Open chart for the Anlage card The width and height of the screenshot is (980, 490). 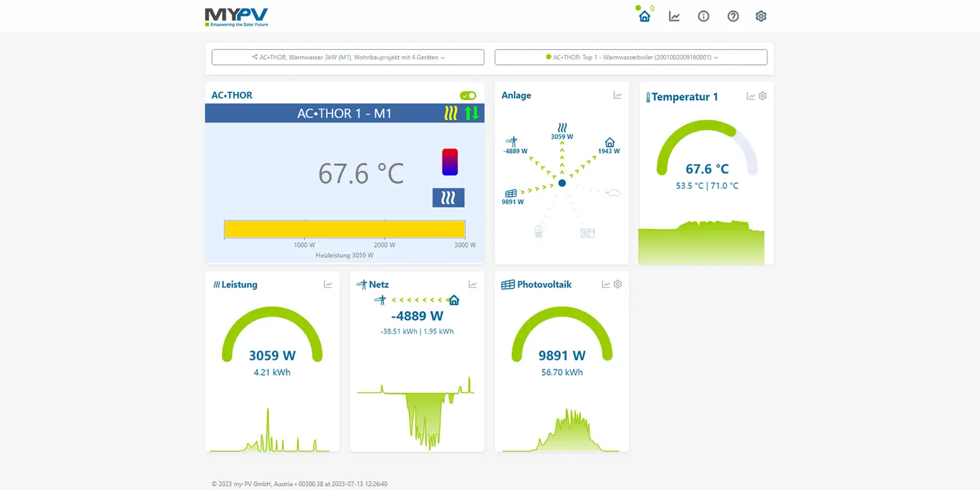coord(618,95)
